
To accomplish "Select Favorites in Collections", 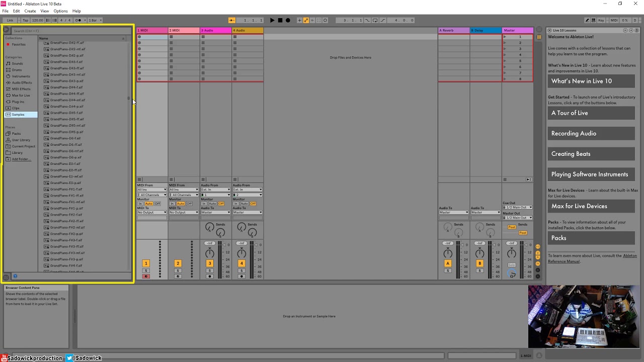I will pos(19,44).
